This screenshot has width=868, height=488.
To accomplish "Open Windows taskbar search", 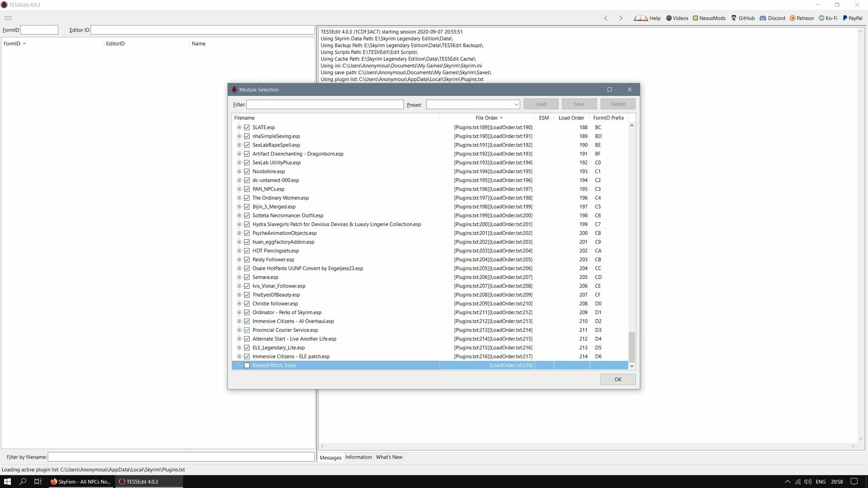I will [23, 482].
